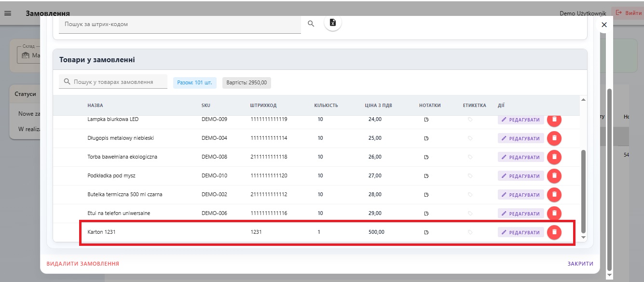This screenshot has height=282, width=644.
Task: Remove Lampka biurkowa LED with the trash icon
Action: tap(554, 119)
